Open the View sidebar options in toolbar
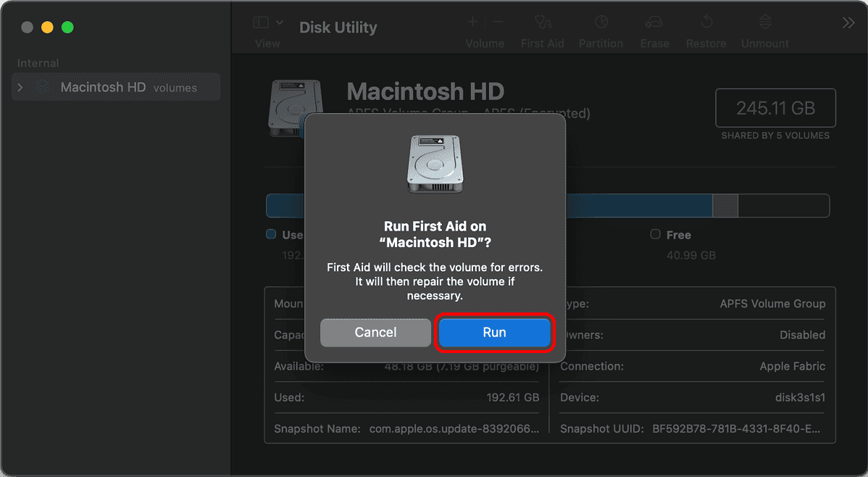 click(x=279, y=22)
